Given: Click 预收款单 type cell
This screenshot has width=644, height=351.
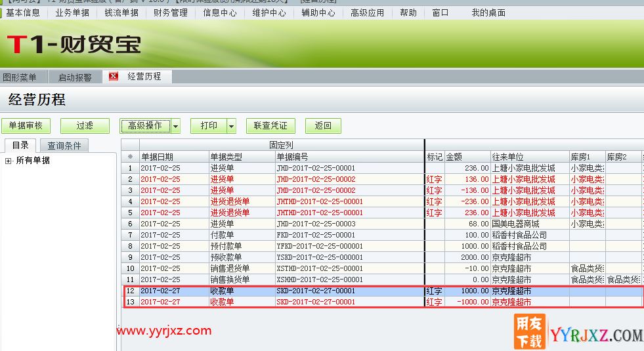Looking at the screenshot, I should [x=242, y=257].
